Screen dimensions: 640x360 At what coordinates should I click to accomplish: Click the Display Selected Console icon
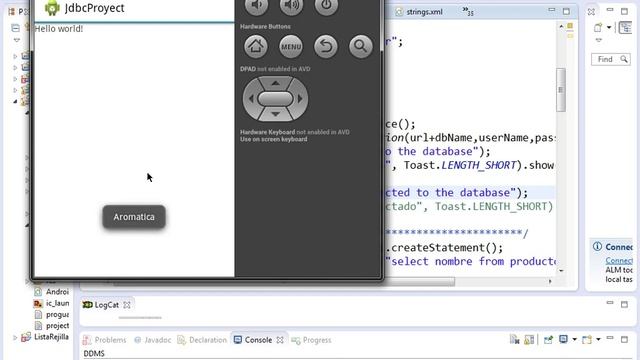click(564, 340)
